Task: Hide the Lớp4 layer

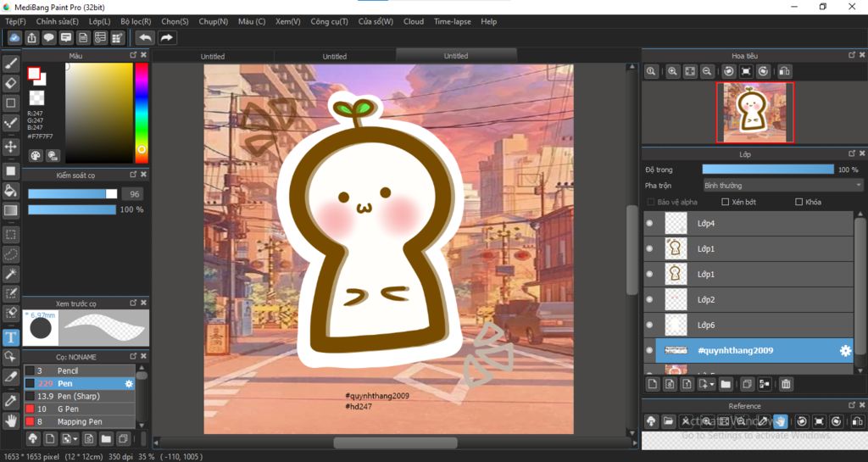Action: point(649,224)
